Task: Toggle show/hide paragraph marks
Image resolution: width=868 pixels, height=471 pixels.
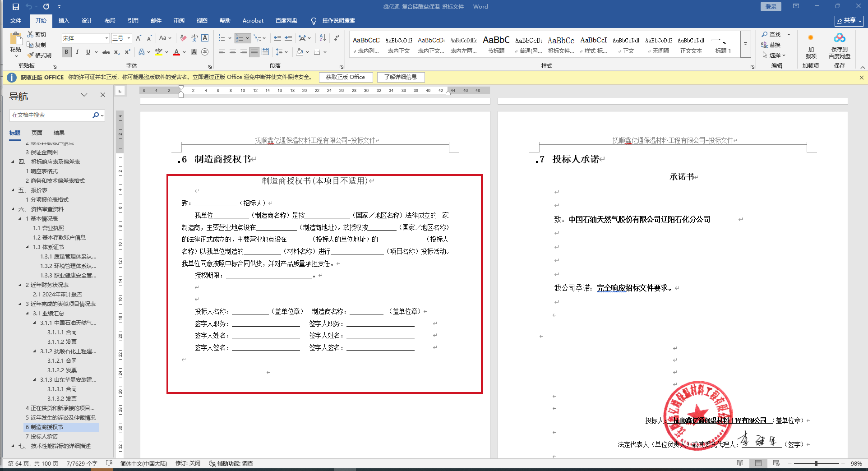Action: coord(337,38)
